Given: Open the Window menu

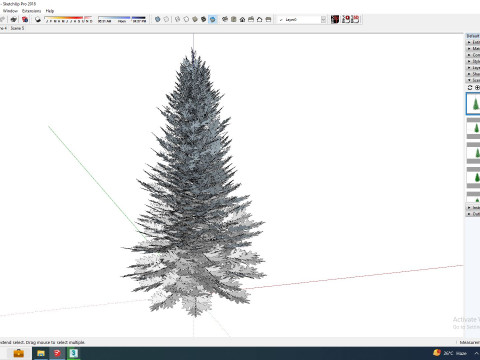Looking at the screenshot, I should [10, 11].
